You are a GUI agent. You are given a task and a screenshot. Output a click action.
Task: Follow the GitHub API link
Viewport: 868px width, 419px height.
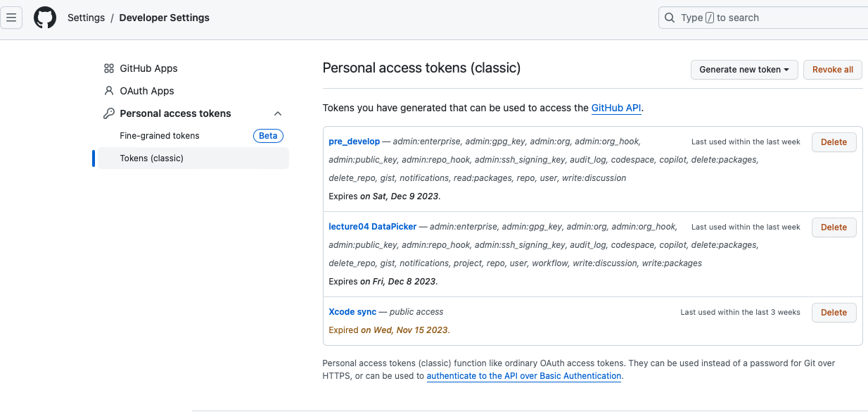click(x=616, y=108)
